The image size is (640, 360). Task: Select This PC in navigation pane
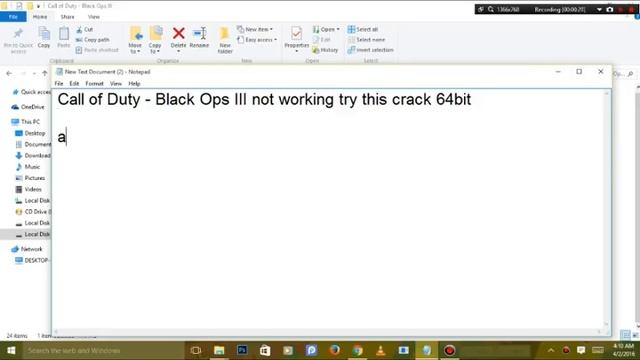point(26,122)
